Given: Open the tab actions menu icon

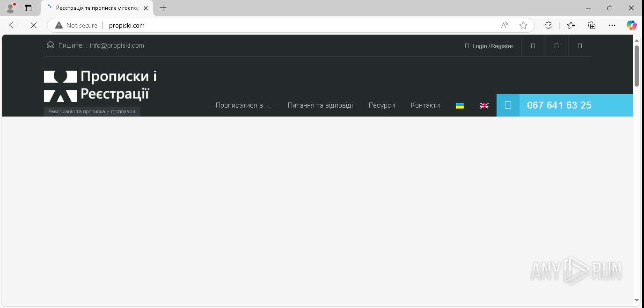Looking at the screenshot, I should coord(28,8).
